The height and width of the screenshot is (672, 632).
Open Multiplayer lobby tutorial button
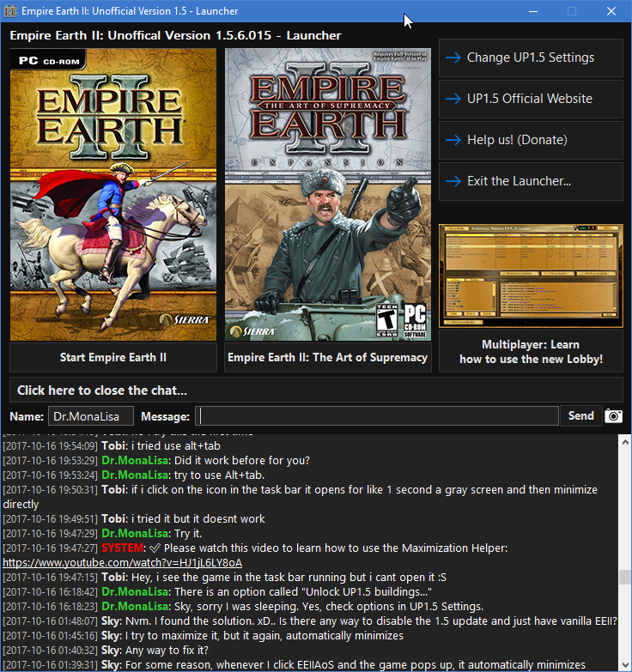tap(531, 351)
